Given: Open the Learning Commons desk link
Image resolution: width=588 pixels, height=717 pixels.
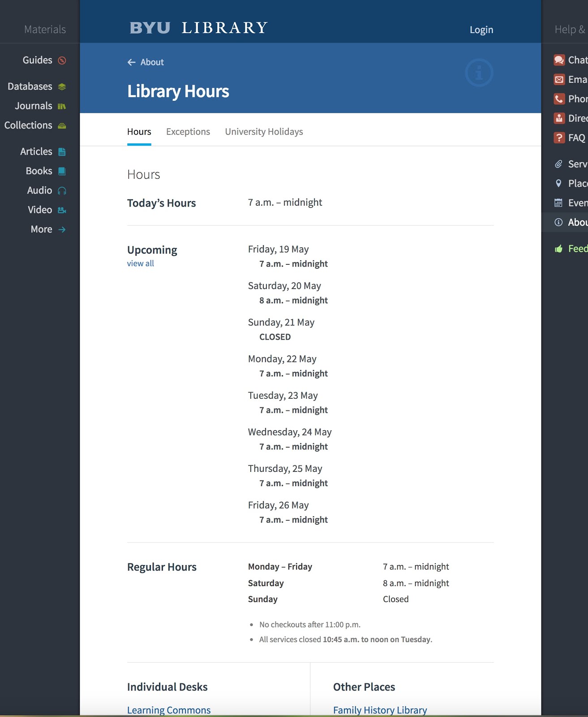Looking at the screenshot, I should click(x=169, y=710).
